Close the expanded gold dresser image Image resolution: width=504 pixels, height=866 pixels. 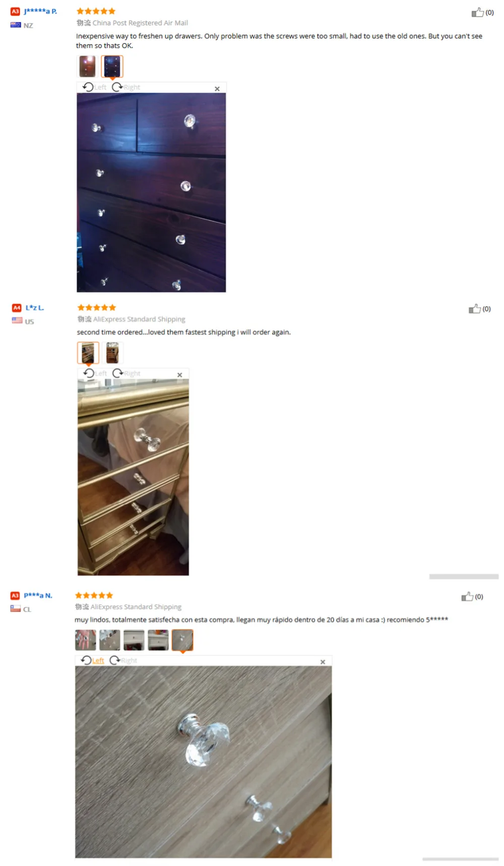click(179, 375)
